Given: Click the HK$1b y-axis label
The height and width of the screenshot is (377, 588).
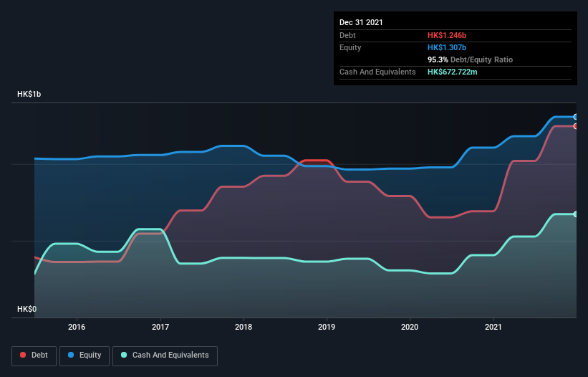Looking at the screenshot, I should tap(29, 94).
